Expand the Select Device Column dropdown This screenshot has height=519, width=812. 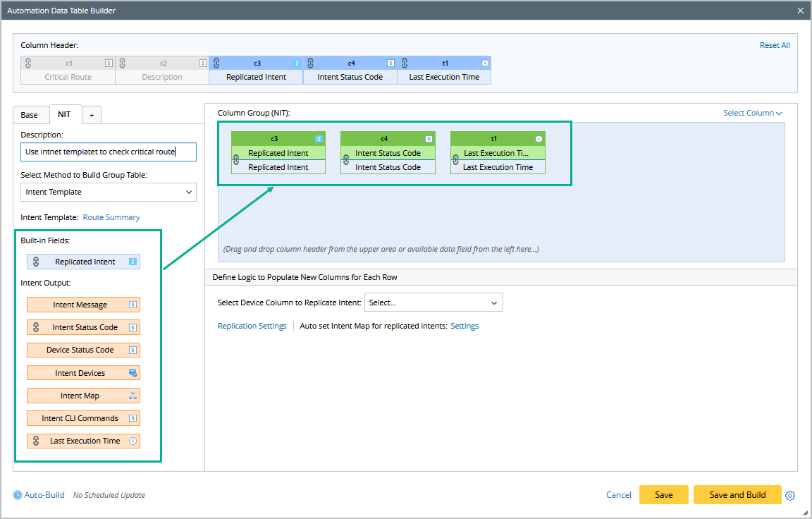[433, 303]
